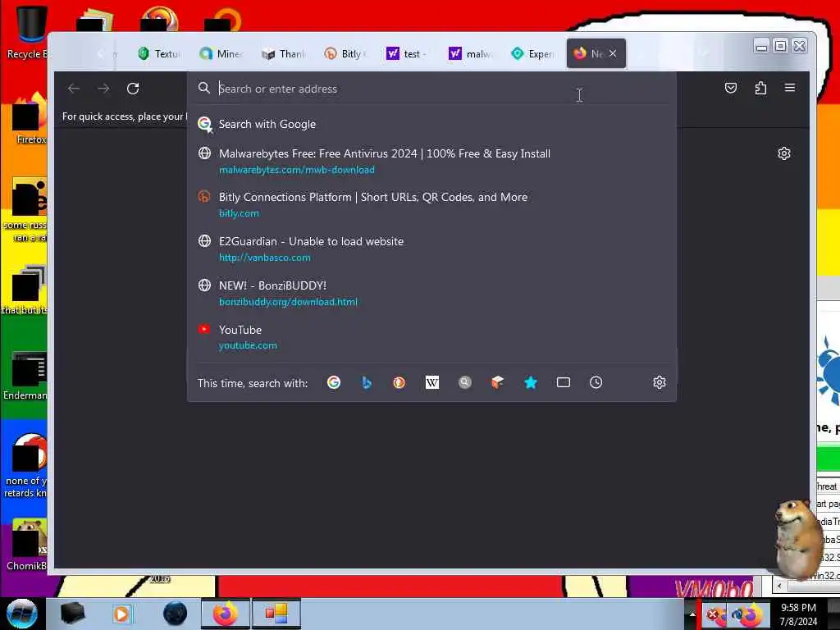Switch to the Textu tab

tap(159, 53)
